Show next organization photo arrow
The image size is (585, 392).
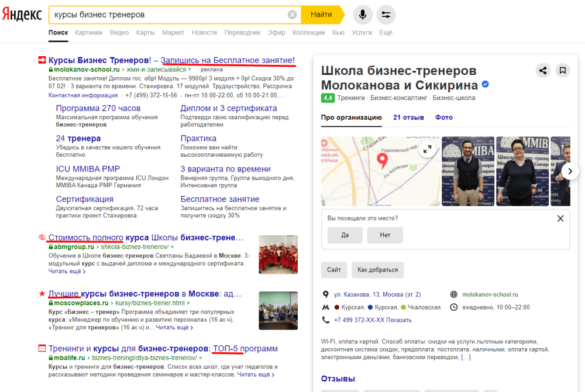click(570, 171)
